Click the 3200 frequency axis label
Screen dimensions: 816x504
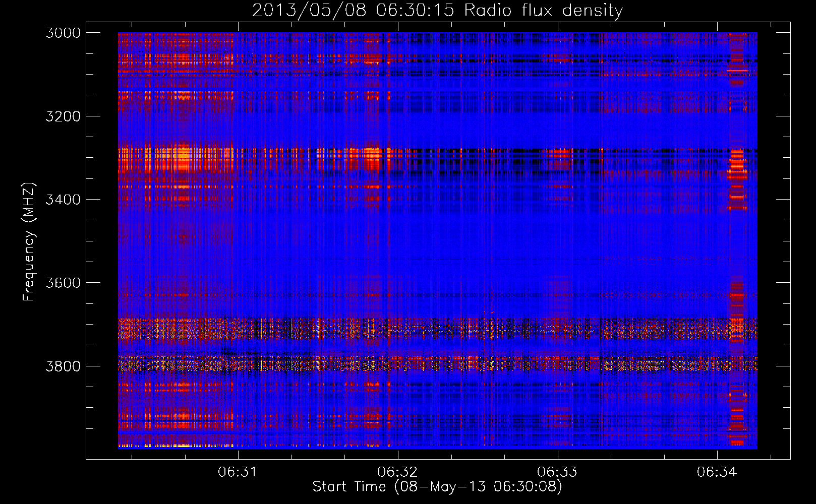click(x=63, y=116)
